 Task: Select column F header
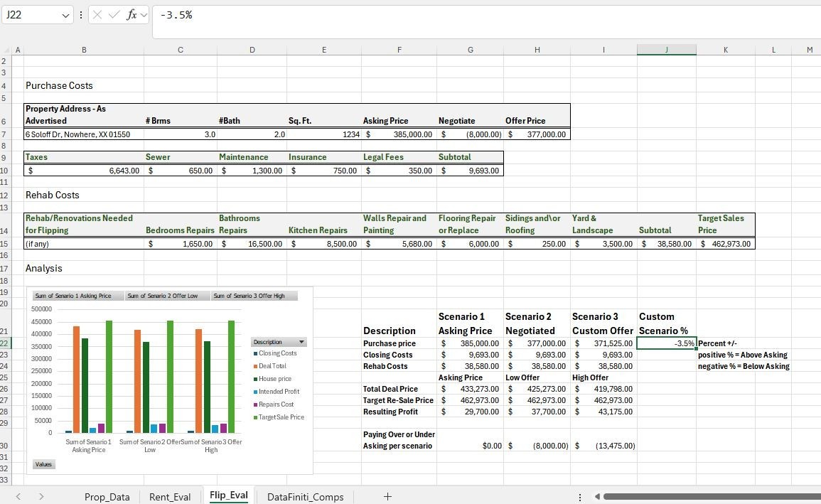coord(399,50)
